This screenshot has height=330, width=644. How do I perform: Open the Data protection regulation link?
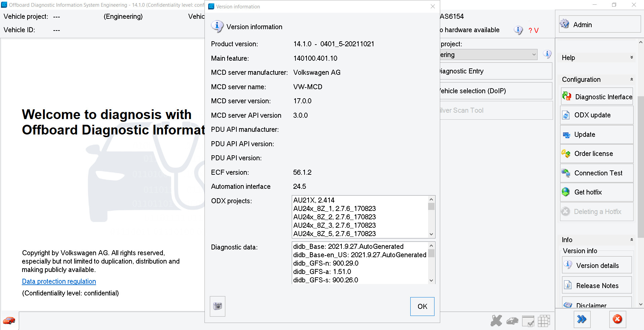pos(59,281)
